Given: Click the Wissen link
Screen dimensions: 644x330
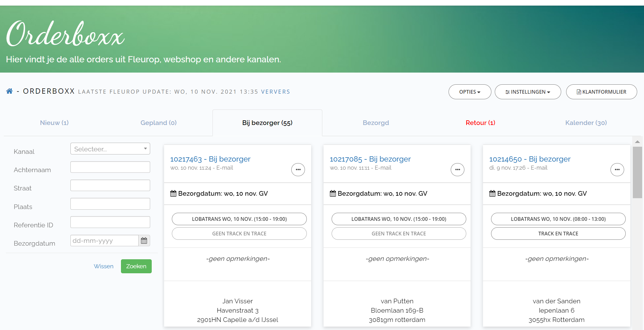Looking at the screenshot, I should (x=104, y=266).
